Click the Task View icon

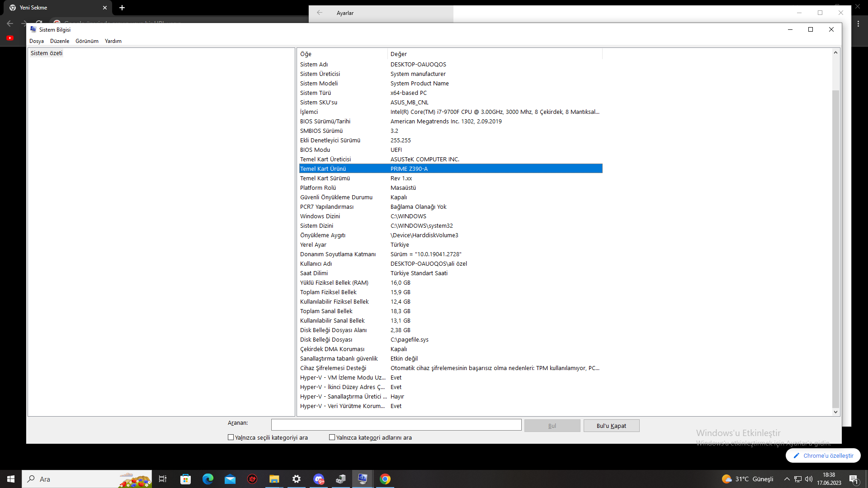click(163, 479)
